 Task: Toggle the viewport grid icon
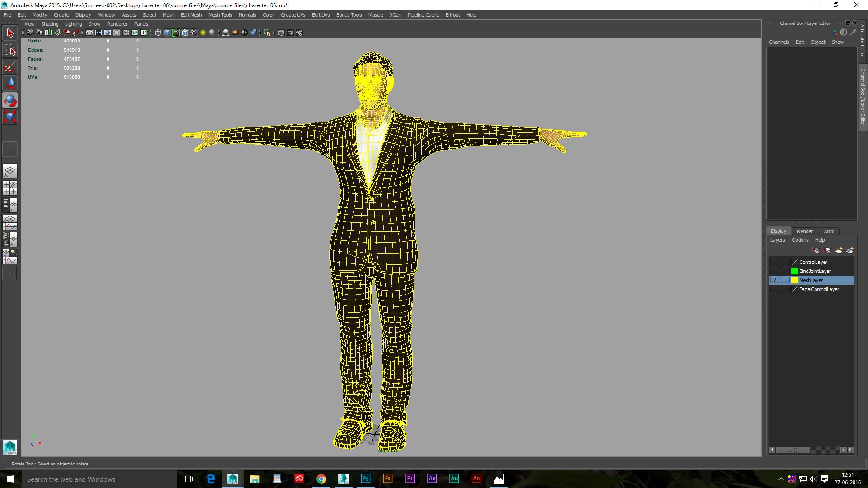pyautogui.click(x=90, y=33)
